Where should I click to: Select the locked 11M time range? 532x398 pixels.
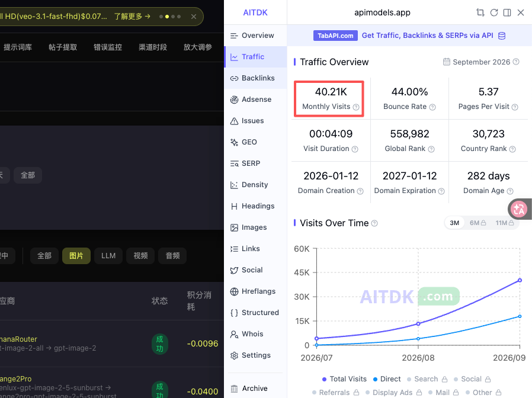(x=505, y=223)
